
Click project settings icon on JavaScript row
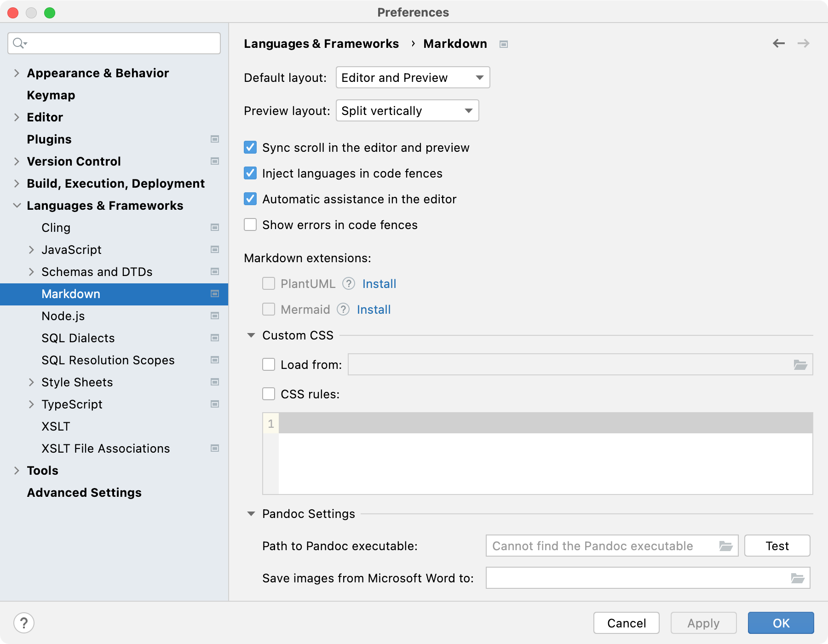point(215,249)
